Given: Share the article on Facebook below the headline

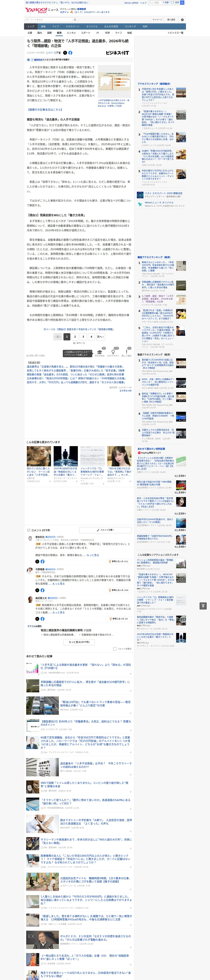Looking at the screenshot, I should (70, 53).
